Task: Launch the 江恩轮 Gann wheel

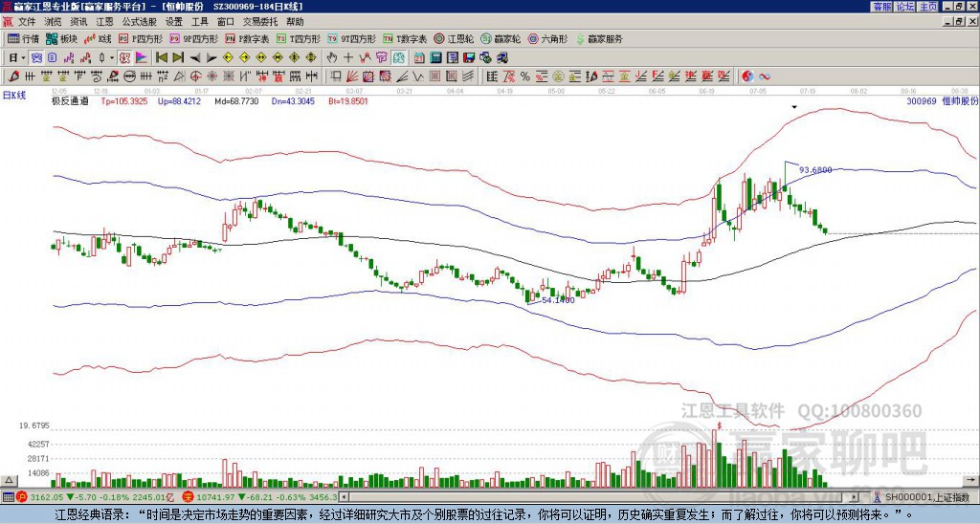Action: [455, 38]
